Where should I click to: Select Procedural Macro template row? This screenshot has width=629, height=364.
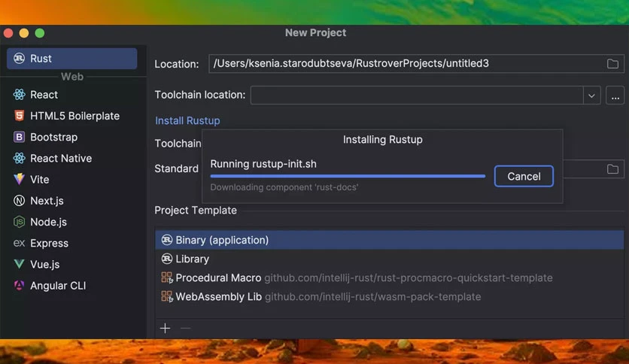pos(390,278)
